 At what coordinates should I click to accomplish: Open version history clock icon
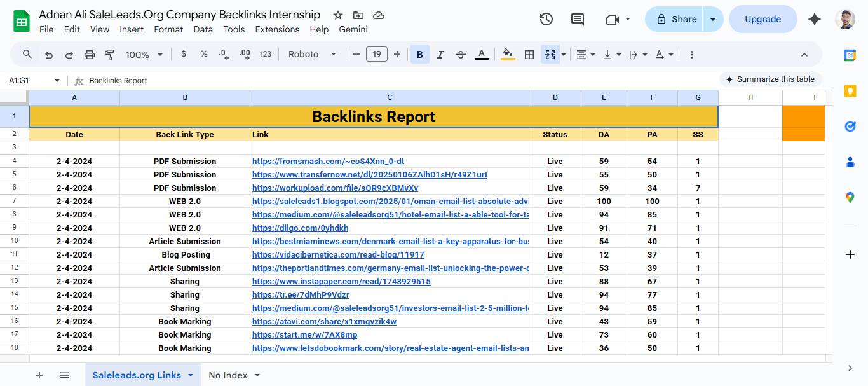[546, 19]
